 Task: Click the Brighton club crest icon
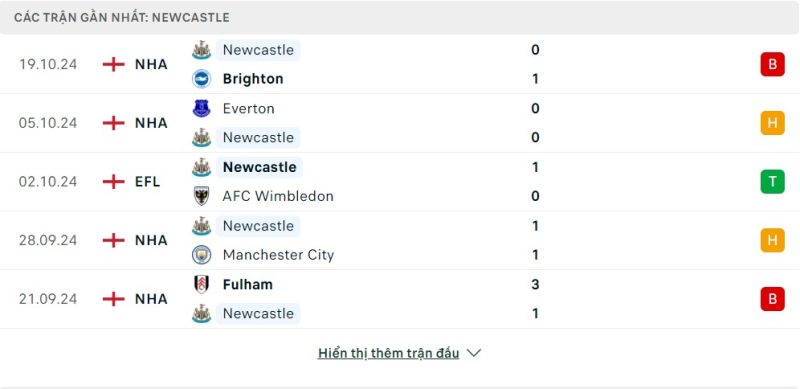[202, 79]
